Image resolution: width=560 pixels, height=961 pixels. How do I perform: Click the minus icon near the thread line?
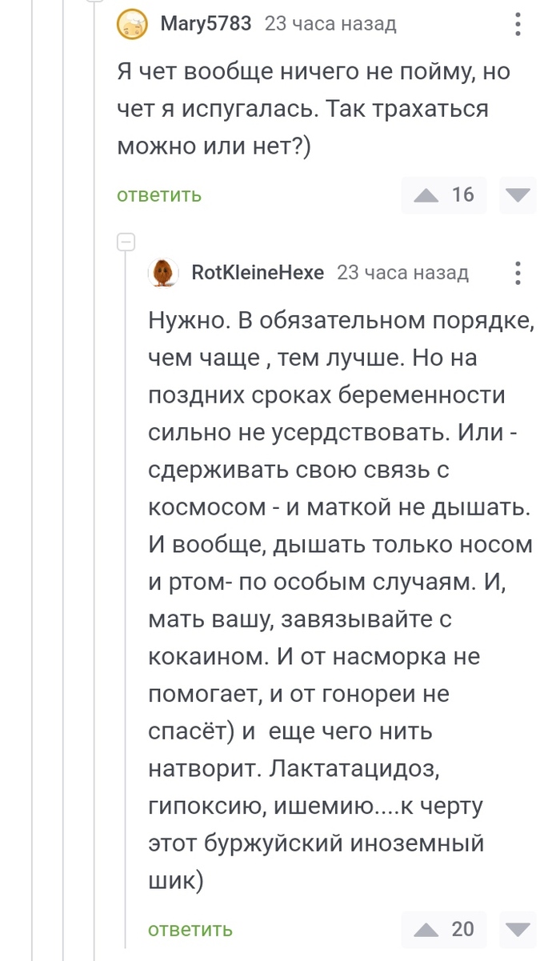pos(125,240)
